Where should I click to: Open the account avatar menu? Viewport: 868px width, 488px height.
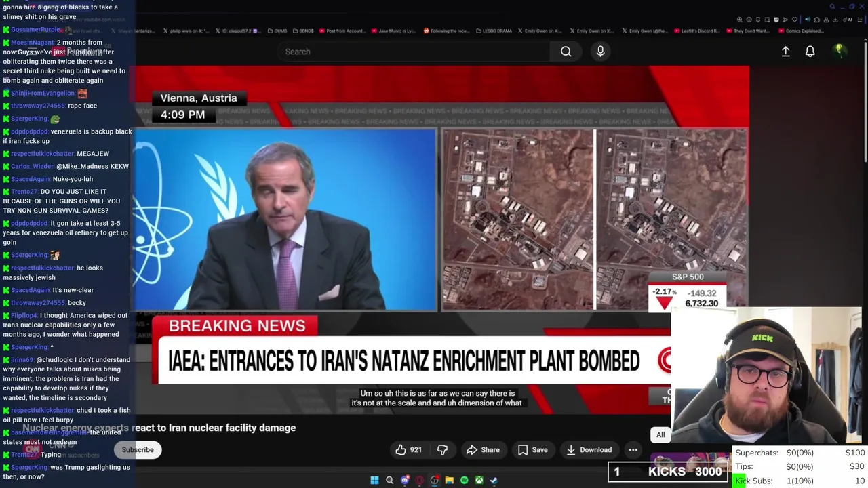click(x=839, y=51)
